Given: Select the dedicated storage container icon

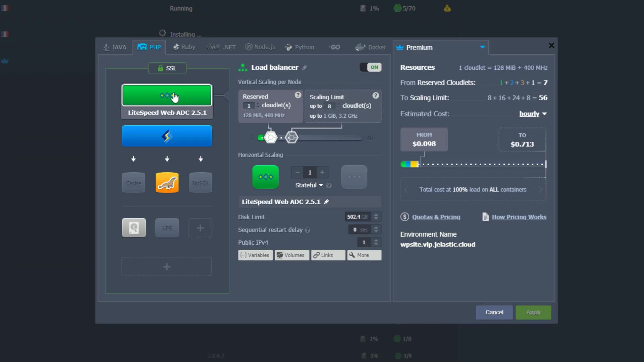Looking at the screenshot, I should coord(133,228).
